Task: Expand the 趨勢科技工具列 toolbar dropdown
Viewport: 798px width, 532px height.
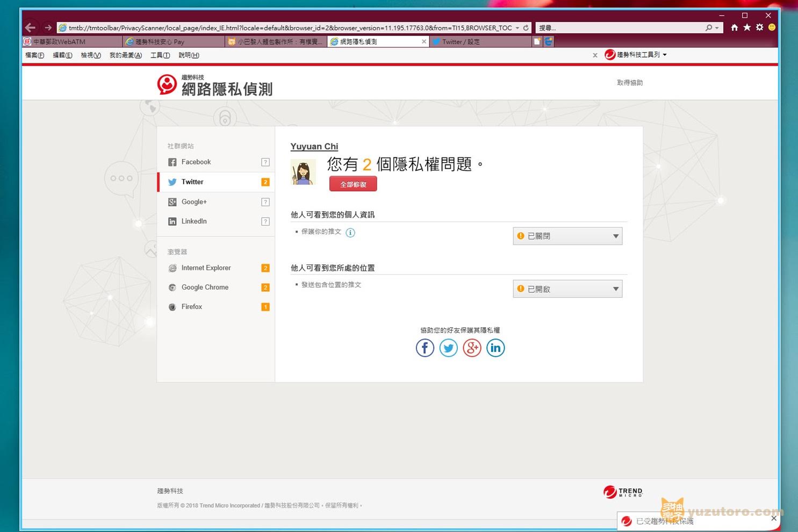Action: 665,55
